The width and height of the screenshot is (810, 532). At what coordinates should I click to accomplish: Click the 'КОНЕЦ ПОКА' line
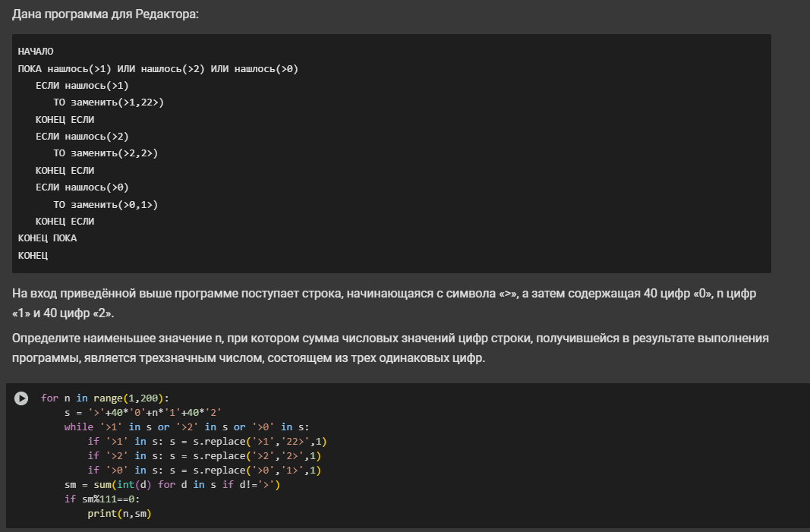point(48,238)
